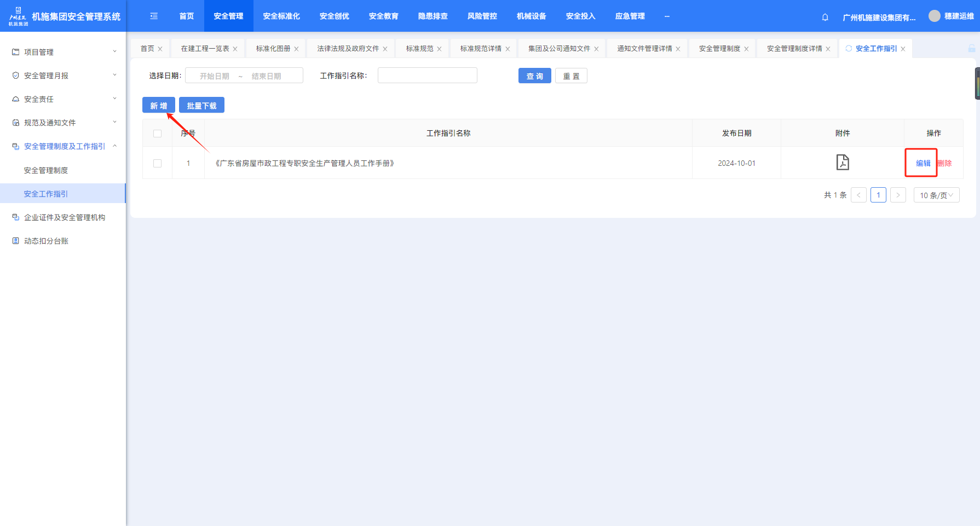Close the 标准化图册 tab

[x=296, y=49]
